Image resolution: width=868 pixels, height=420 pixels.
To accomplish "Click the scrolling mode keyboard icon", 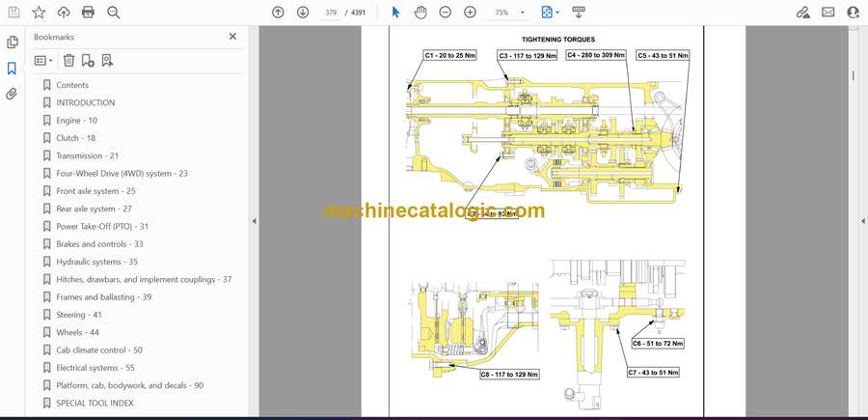I will [579, 13].
